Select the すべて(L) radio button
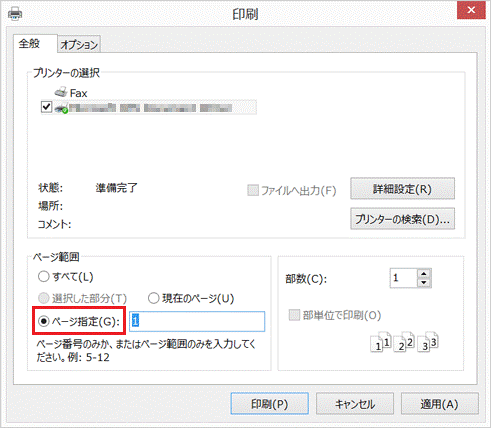Screen dimensions: 491x428 click(44, 277)
